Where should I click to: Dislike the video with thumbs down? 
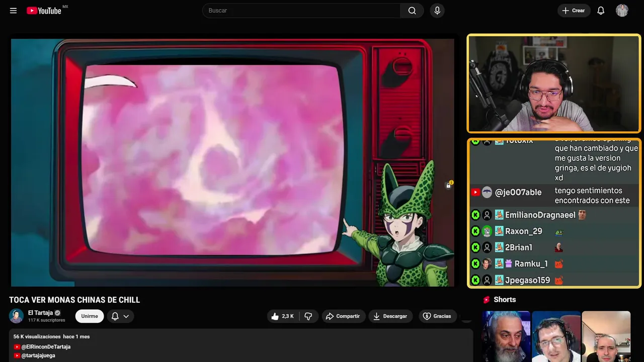pos(308,316)
